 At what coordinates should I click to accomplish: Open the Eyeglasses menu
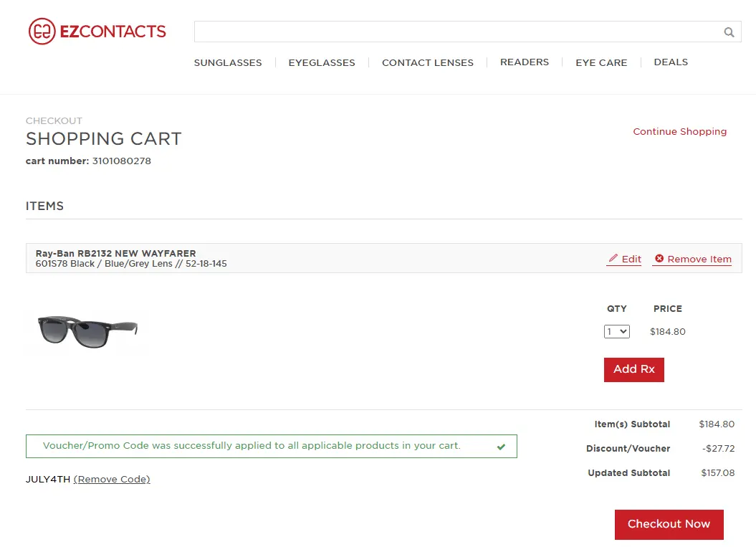point(322,62)
